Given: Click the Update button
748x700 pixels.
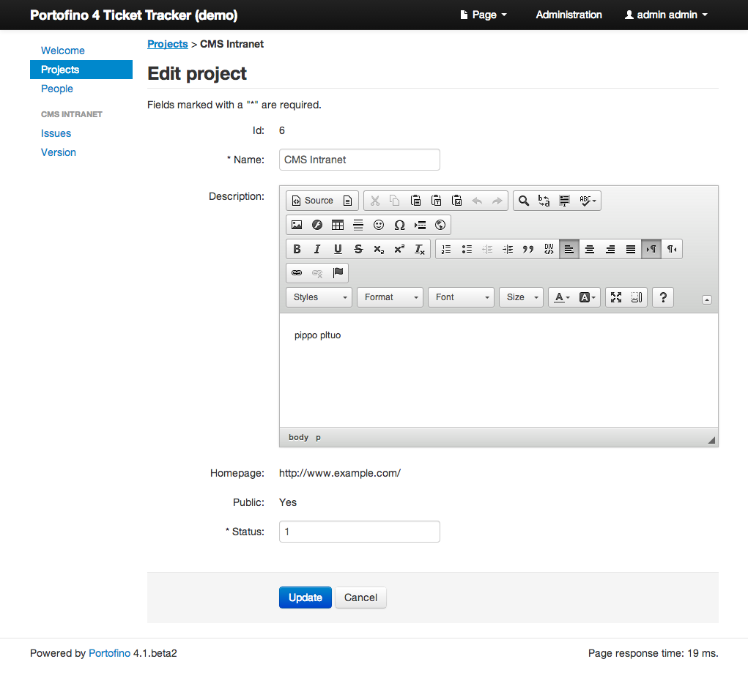Looking at the screenshot, I should pyautogui.click(x=305, y=597).
